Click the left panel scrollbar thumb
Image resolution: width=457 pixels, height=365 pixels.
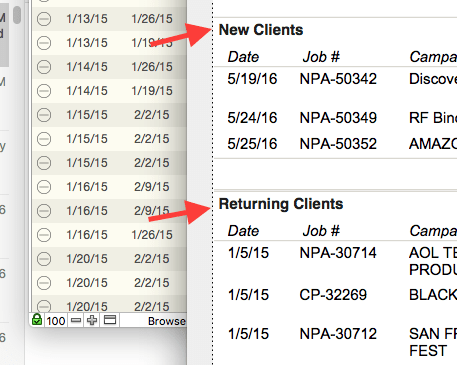[17, 15]
